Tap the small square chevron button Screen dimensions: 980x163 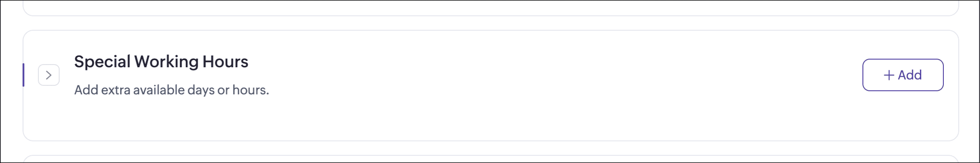coord(49,75)
